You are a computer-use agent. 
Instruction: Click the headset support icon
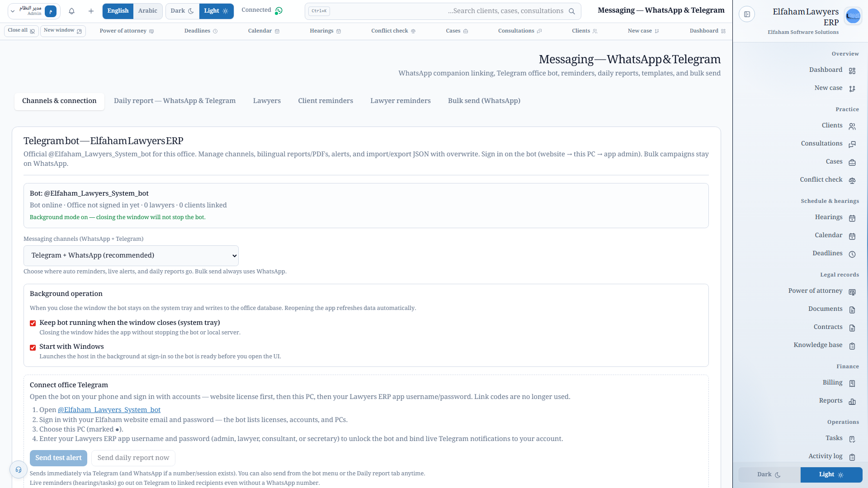(x=19, y=470)
